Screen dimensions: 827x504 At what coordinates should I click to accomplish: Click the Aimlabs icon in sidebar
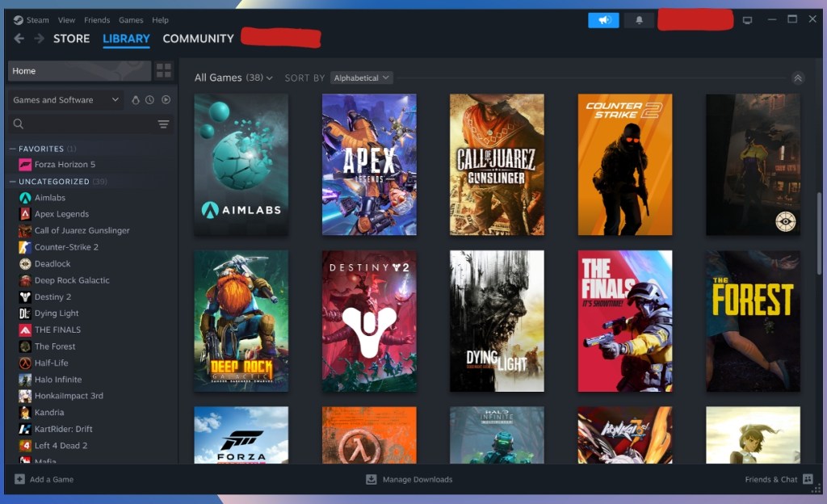tap(25, 198)
